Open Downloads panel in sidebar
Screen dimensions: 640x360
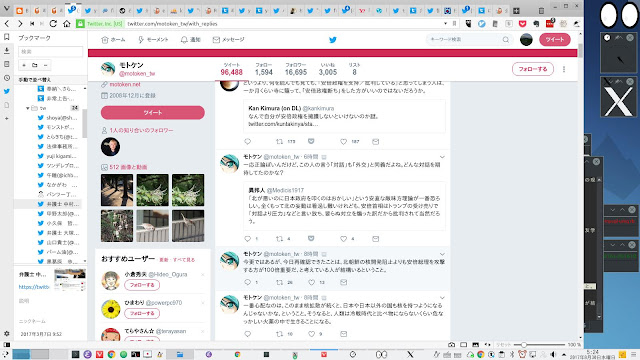7,51
